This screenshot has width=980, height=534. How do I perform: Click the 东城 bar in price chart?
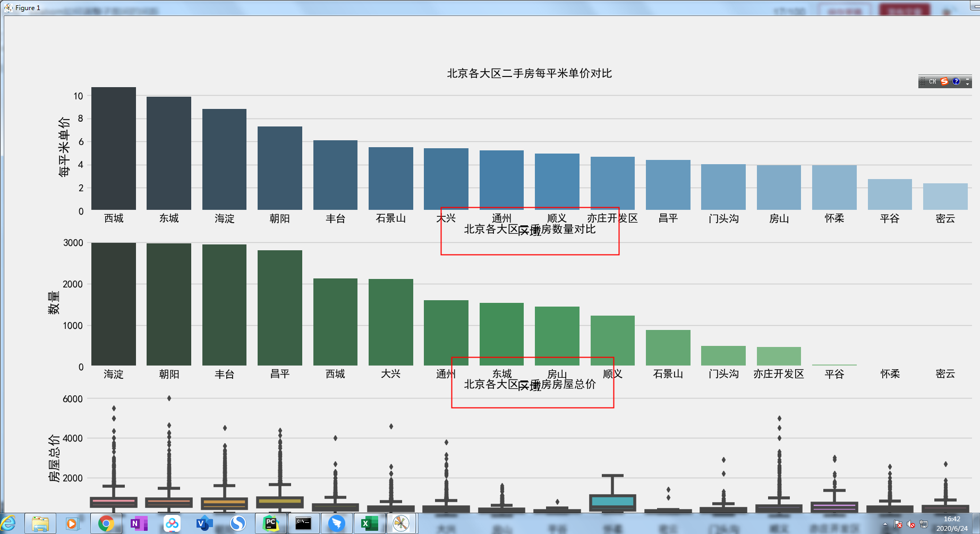169,153
